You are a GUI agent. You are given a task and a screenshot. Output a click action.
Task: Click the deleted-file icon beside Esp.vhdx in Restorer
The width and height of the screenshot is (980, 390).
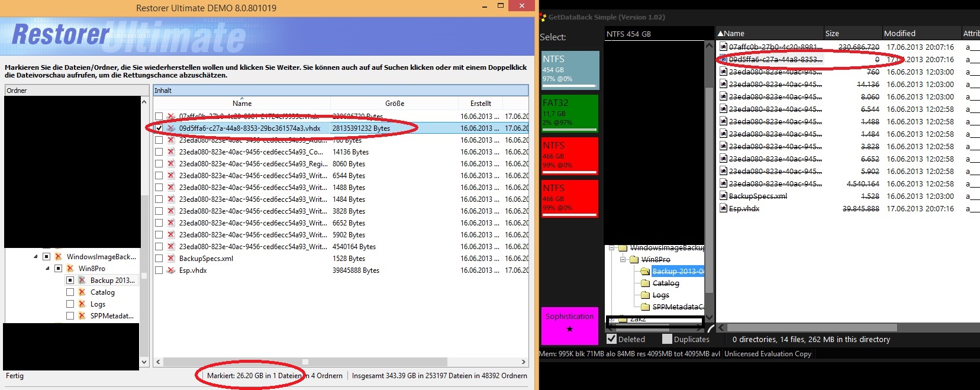171,270
